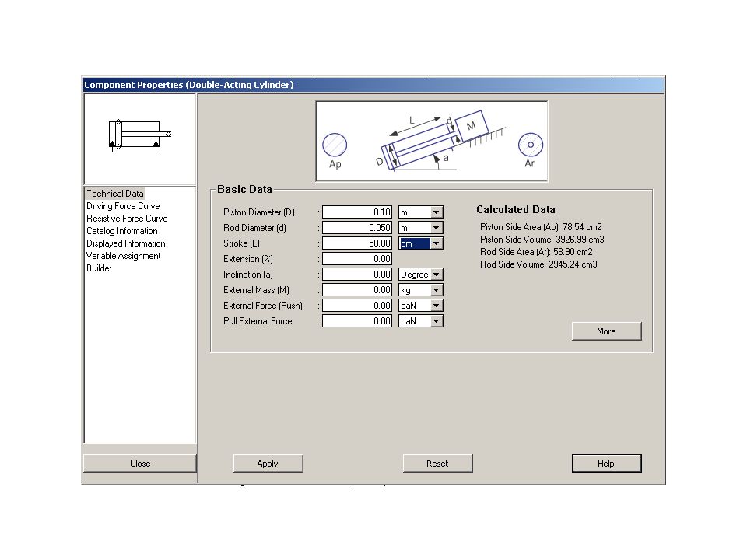Click the Piston Side Area value text
This screenshot has width=747, height=560.
pos(541,227)
